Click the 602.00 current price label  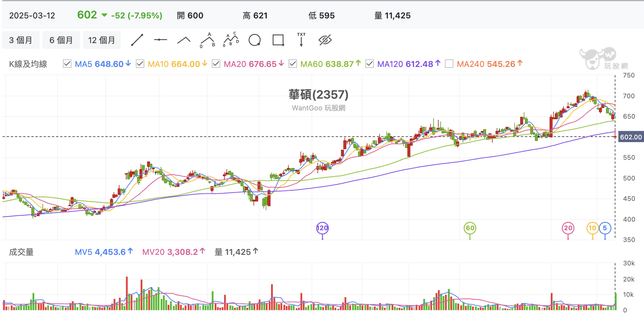tap(631, 137)
